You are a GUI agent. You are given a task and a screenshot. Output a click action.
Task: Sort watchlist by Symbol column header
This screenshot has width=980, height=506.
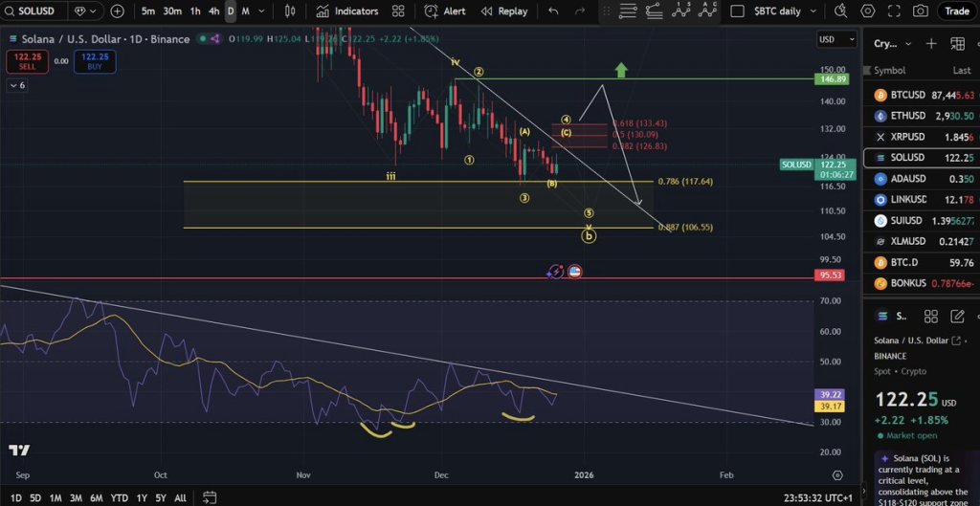(x=889, y=71)
